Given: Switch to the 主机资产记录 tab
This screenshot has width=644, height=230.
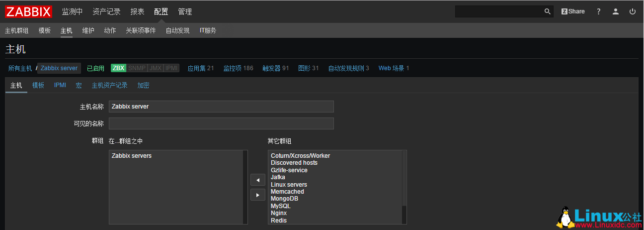Looking at the screenshot, I should tap(110, 85).
